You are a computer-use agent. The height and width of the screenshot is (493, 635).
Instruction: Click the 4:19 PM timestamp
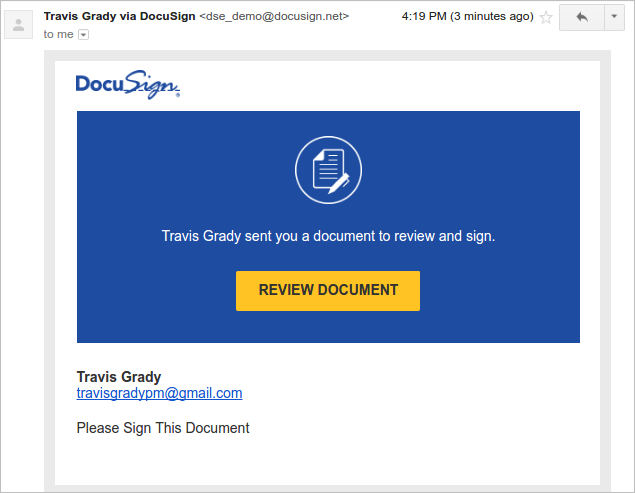(424, 16)
